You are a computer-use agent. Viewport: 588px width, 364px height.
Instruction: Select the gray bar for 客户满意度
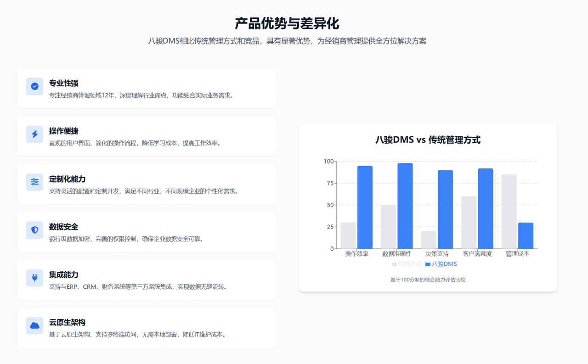tap(469, 223)
